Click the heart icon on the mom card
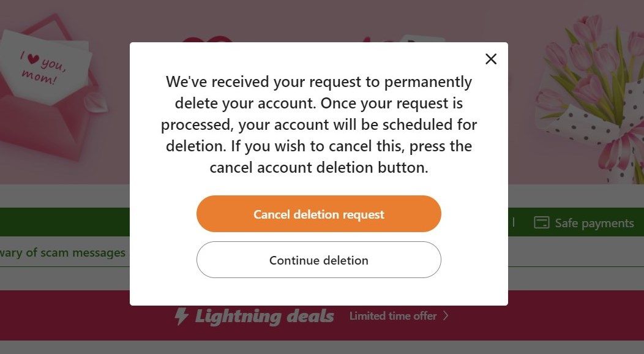Image resolution: width=644 pixels, height=354 pixels. [x=35, y=59]
